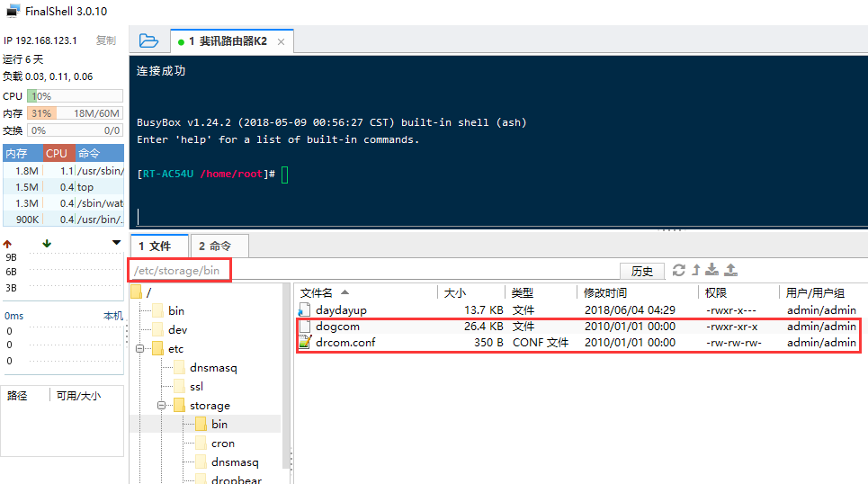This screenshot has height=484, width=868.
Task: Sort files by the 文件名 column header
Action: tap(366, 292)
